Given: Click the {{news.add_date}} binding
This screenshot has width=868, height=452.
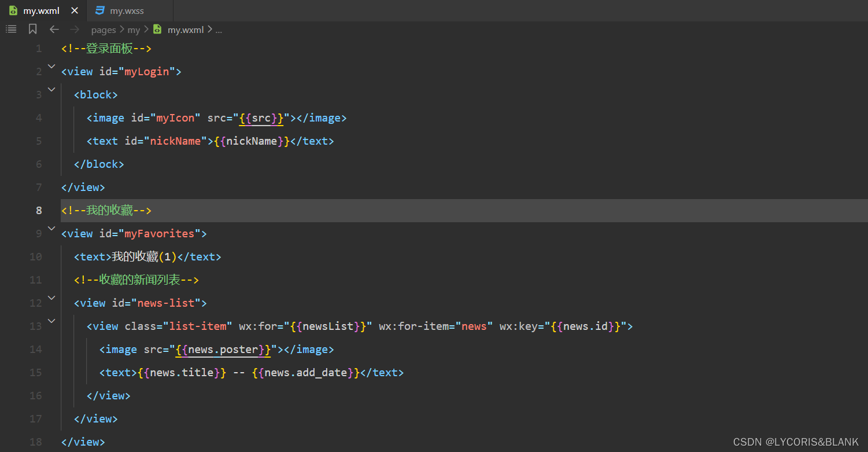Looking at the screenshot, I should tap(306, 373).
